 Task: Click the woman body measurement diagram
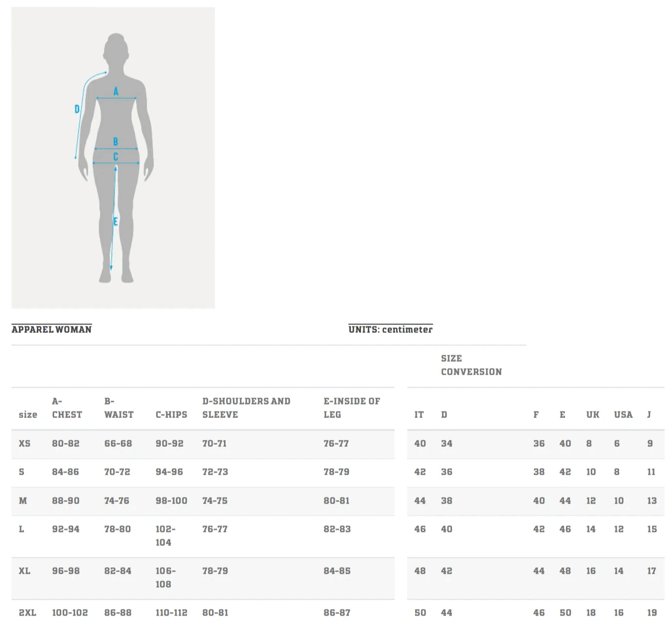[x=113, y=158]
